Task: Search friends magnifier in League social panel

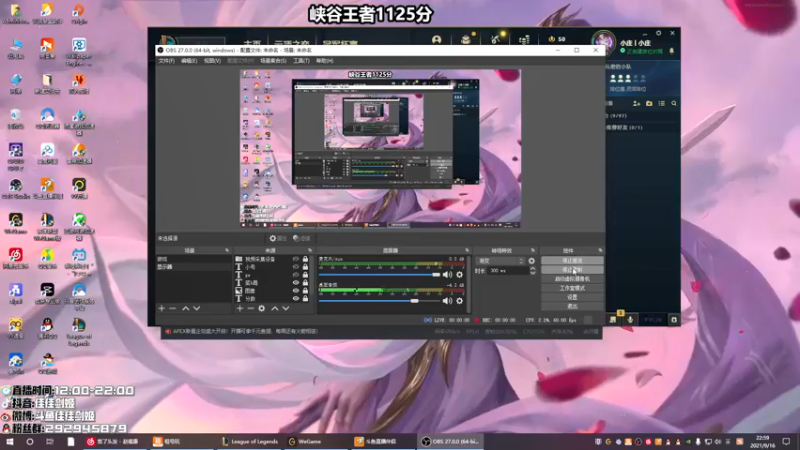Action: click(x=674, y=104)
